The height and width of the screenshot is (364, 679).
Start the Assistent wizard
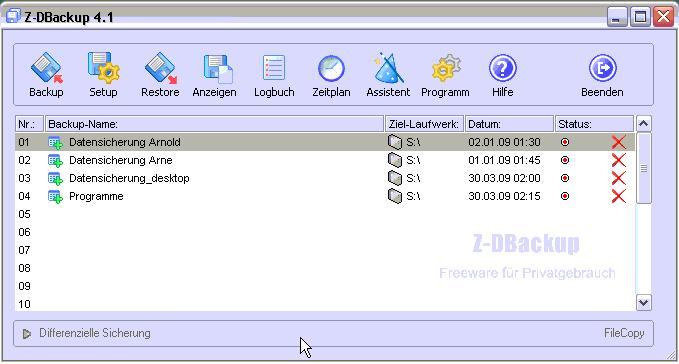[388, 74]
